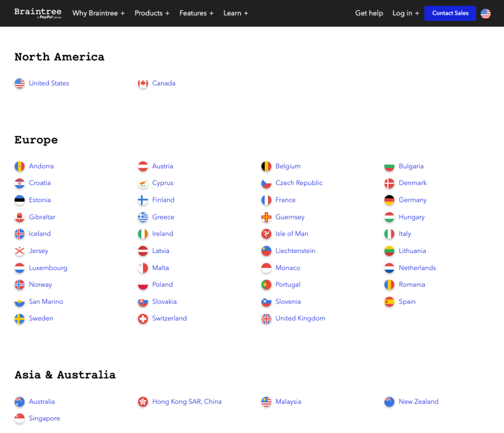Select the Switzerland flag icon

143,319
